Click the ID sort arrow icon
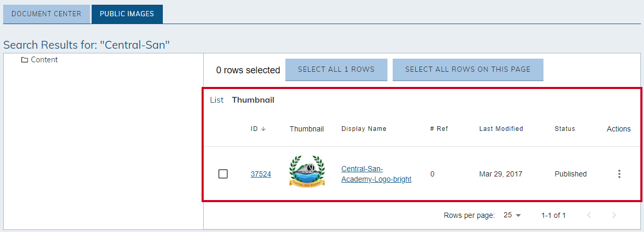The image size is (644, 232). point(263,129)
